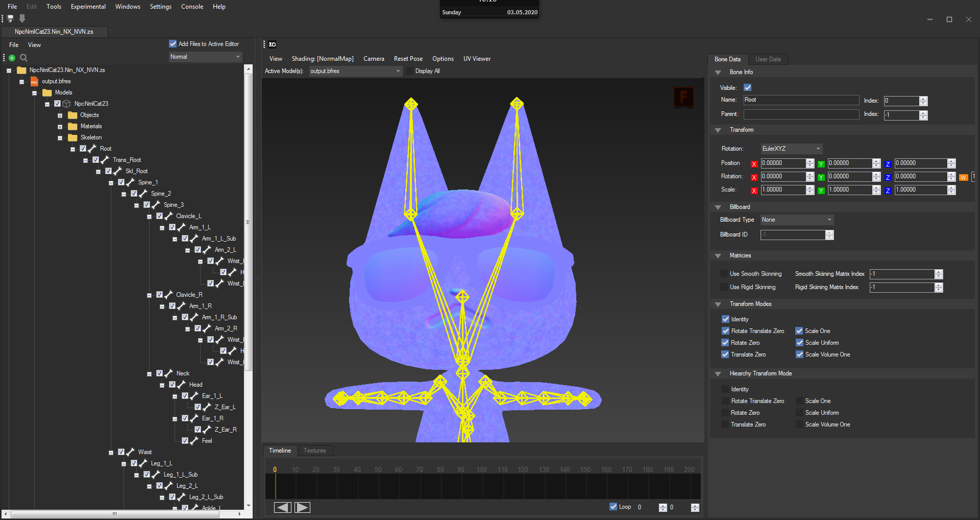Click Reset Pose in viewport menu
Image resolution: width=980 pixels, height=520 pixels.
coord(408,59)
